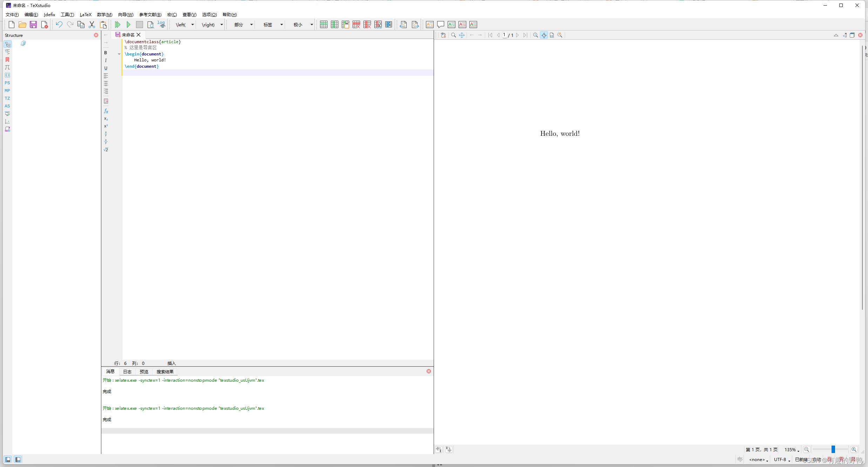Activate the PDF viewer magnify tool
Screen dimensions: 868x467
[453, 35]
